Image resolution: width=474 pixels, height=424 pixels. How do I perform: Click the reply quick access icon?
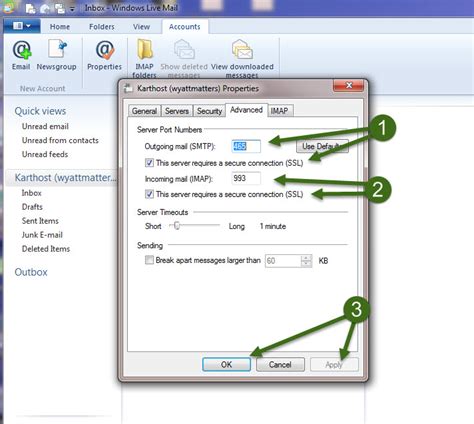45,8
